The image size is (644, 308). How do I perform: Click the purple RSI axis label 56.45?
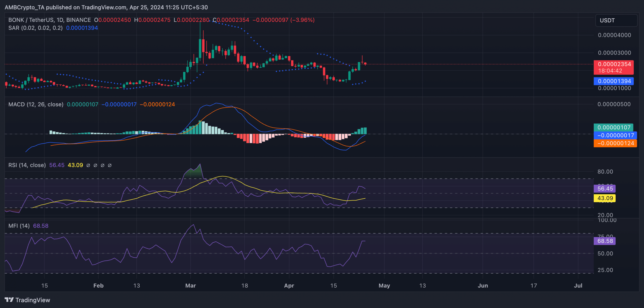tap(605, 188)
